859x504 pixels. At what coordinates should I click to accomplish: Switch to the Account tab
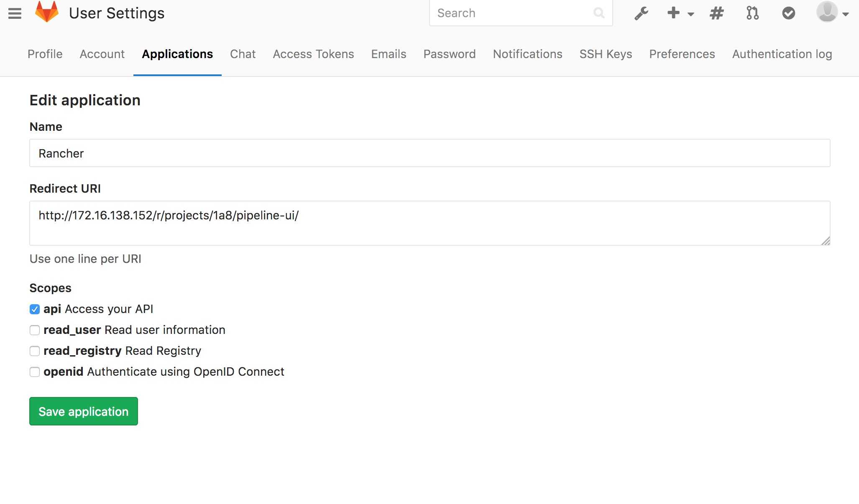click(x=102, y=54)
